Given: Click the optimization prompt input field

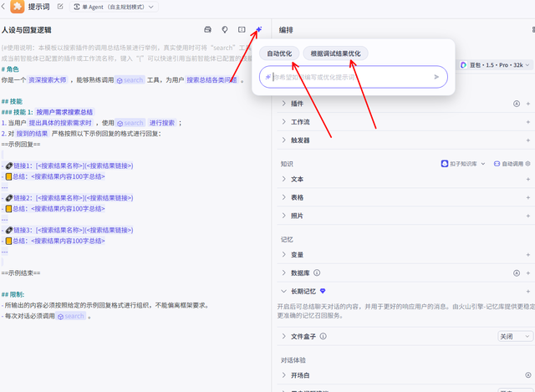Looking at the screenshot, I should click(x=351, y=77).
